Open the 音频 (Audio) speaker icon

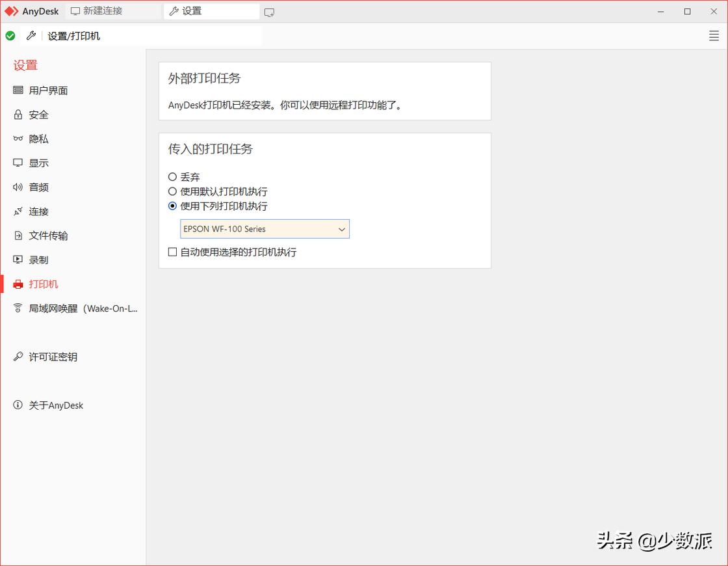click(x=18, y=187)
